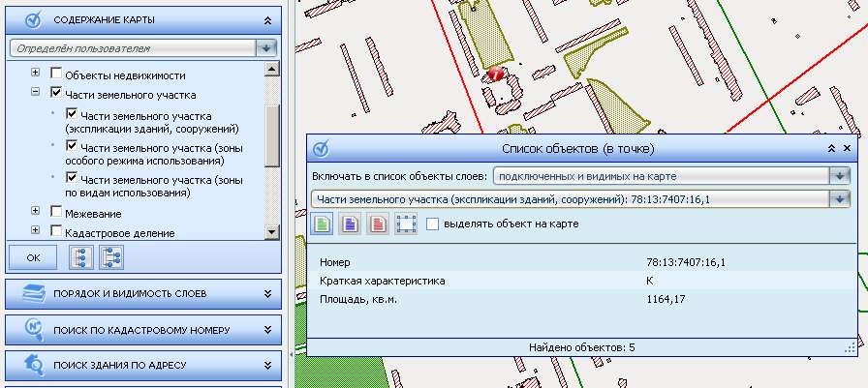Toggle the зоны по видам использования sublayer

click(72, 178)
